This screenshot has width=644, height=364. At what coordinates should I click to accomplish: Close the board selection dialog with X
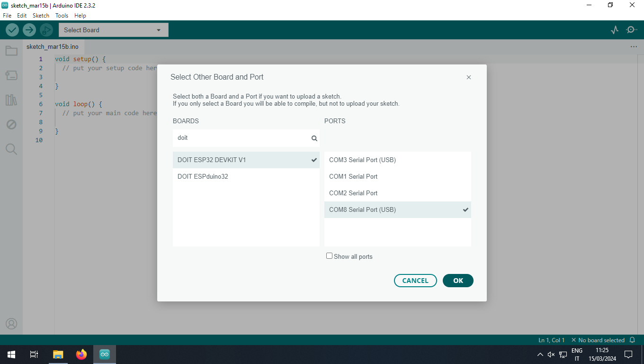469,77
